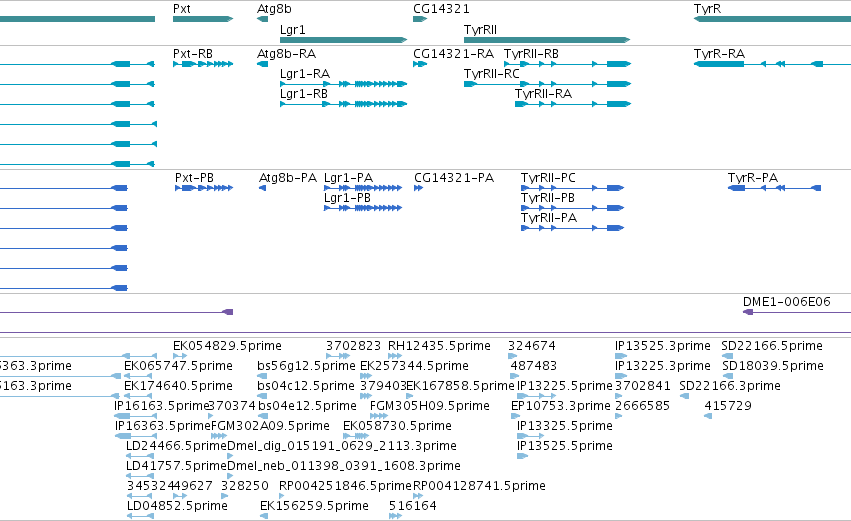Select the RP004128741.5prime EST label

pyautogui.click(x=479, y=486)
